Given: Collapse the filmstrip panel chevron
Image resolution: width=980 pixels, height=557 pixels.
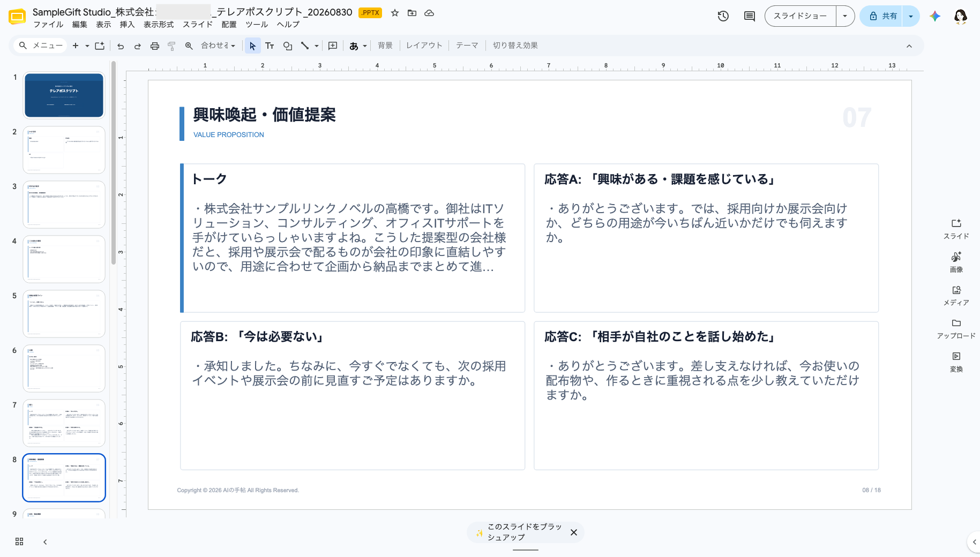Looking at the screenshot, I should pyautogui.click(x=45, y=542).
